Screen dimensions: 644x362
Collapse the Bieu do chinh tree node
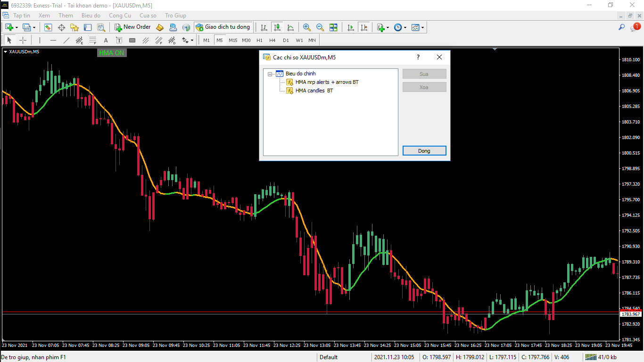(270, 74)
